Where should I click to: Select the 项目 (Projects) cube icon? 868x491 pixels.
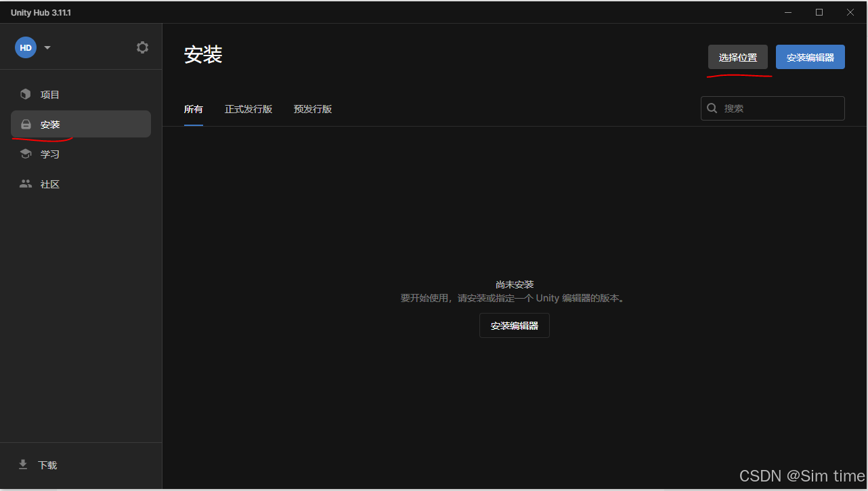click(25, 94)
